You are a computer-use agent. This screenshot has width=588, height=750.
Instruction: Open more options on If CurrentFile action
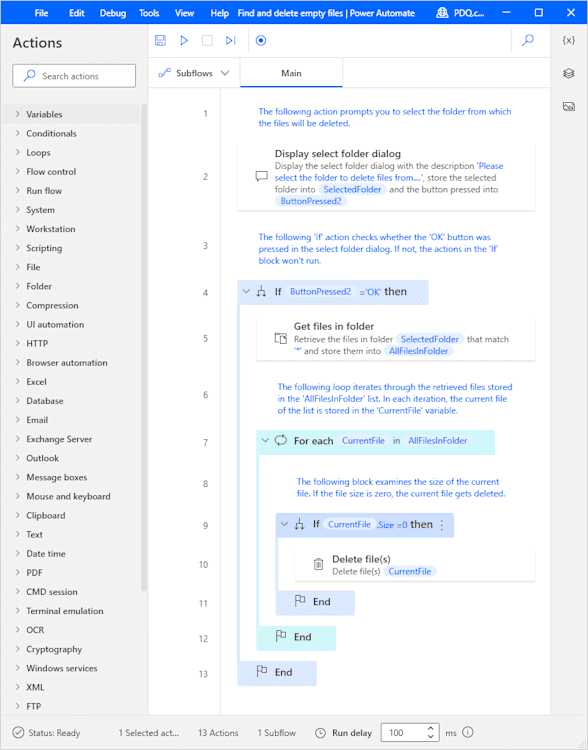point(442,525)
